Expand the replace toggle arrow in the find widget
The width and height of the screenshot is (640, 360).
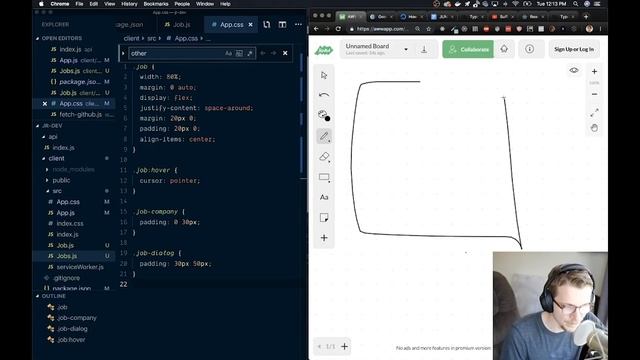click(x=123, y=53)
